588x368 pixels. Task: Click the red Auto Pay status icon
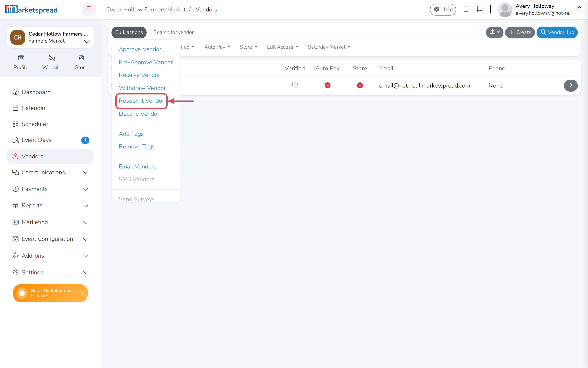(x=327, y=85)
